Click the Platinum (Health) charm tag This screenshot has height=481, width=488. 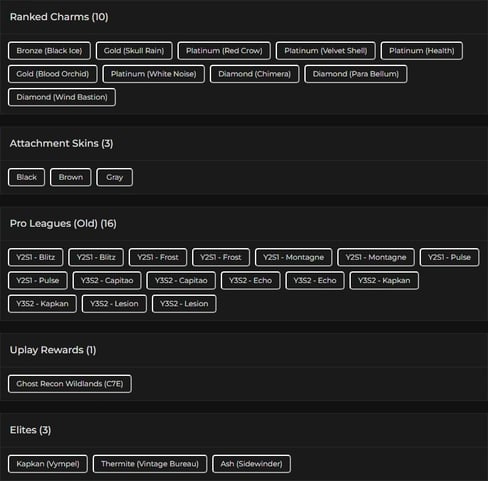422,51
